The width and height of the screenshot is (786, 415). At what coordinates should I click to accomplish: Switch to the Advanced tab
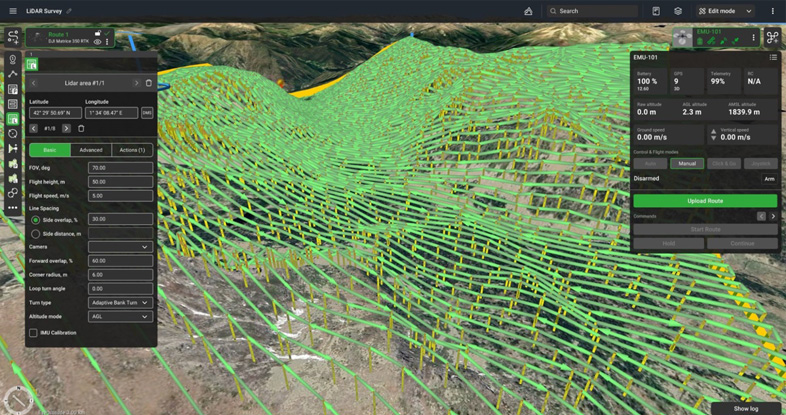(91, 150)
